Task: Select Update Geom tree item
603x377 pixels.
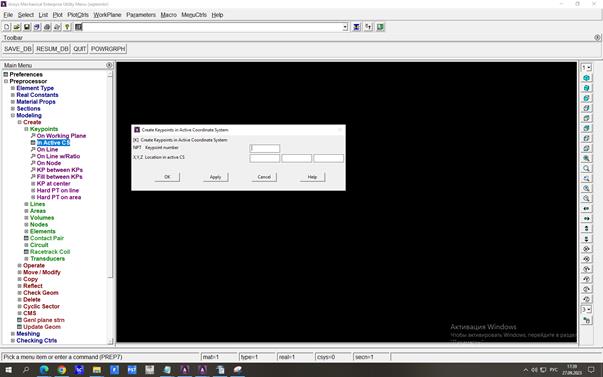Action: [x=42, y=327]
